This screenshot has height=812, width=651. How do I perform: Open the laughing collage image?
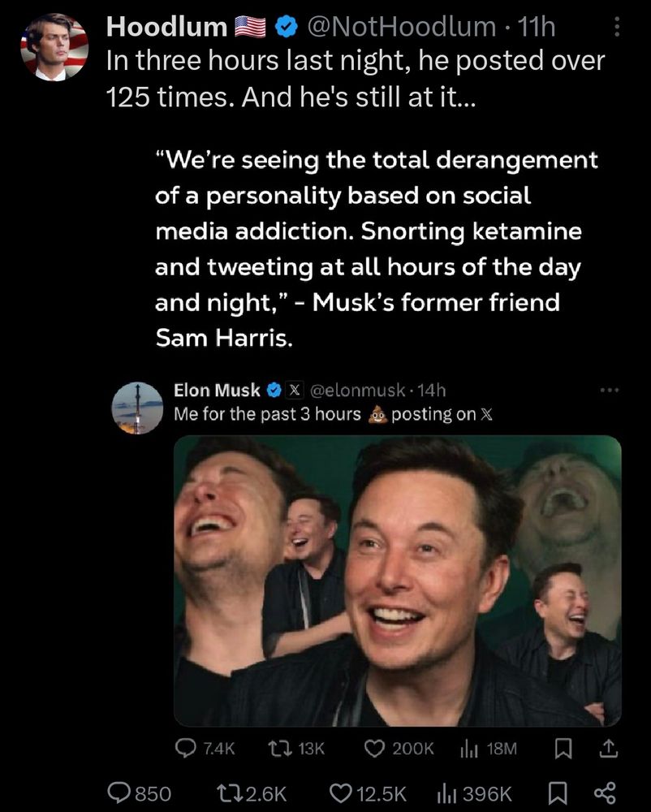point(398,581)
